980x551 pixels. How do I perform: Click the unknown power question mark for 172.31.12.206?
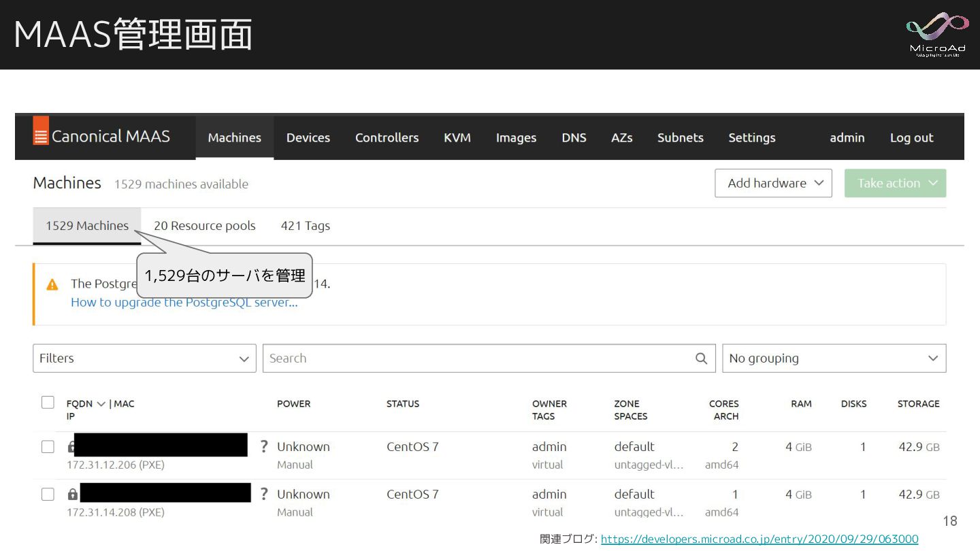264,446
